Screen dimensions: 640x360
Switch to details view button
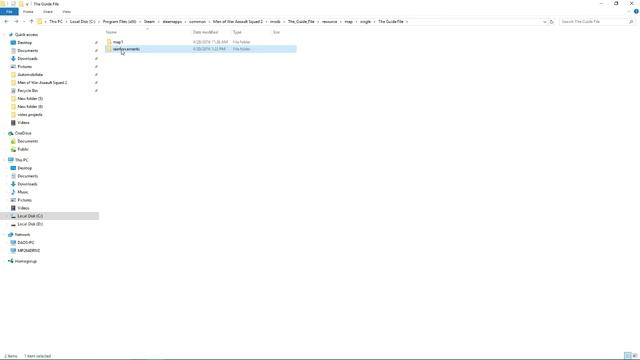coord(628,356)
